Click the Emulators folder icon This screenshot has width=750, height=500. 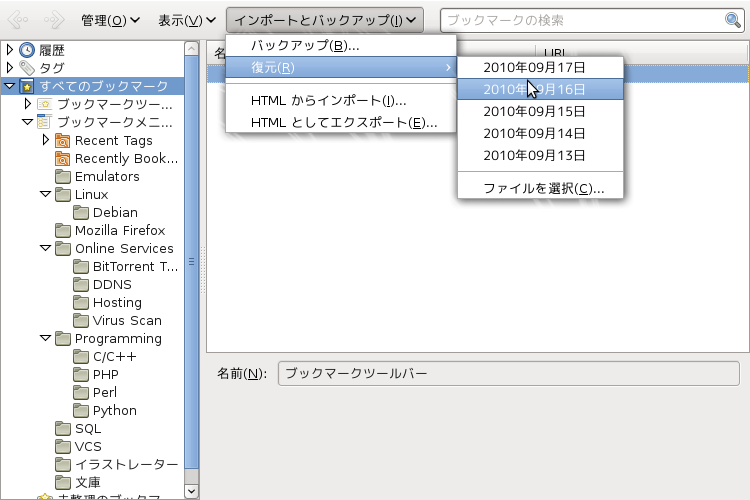pos(63,177)
